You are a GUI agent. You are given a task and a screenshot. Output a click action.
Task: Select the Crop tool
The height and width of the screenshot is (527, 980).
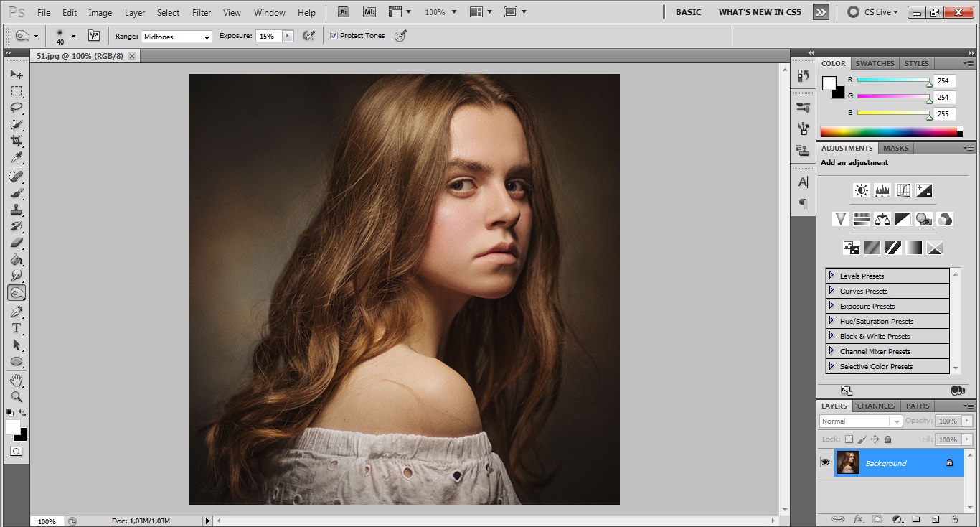17,141
